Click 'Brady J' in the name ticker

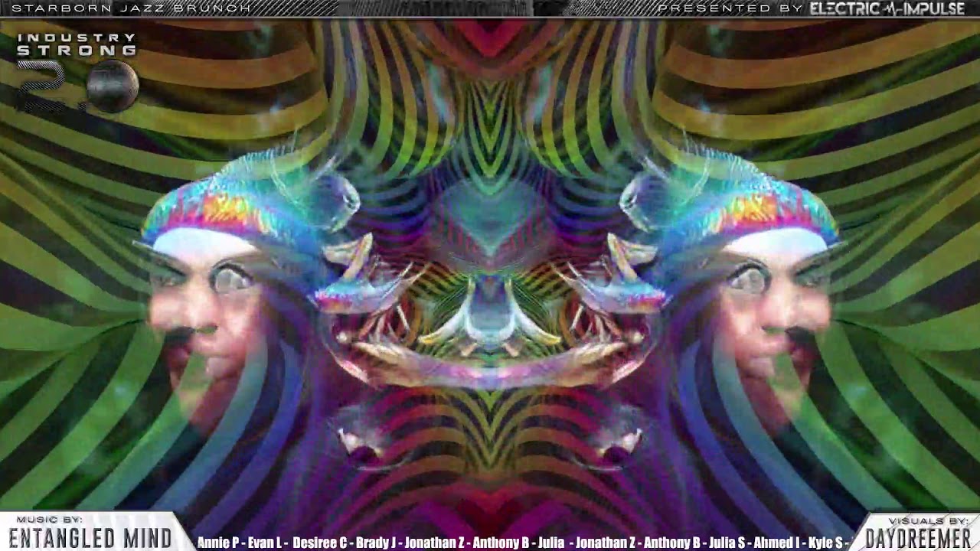point(376,543)
